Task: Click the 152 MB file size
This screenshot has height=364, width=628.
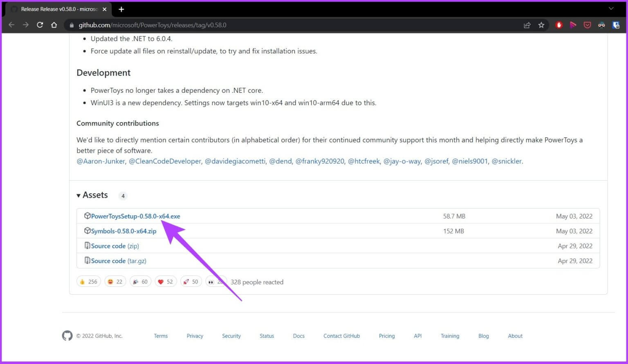Action: click(453, 231)
